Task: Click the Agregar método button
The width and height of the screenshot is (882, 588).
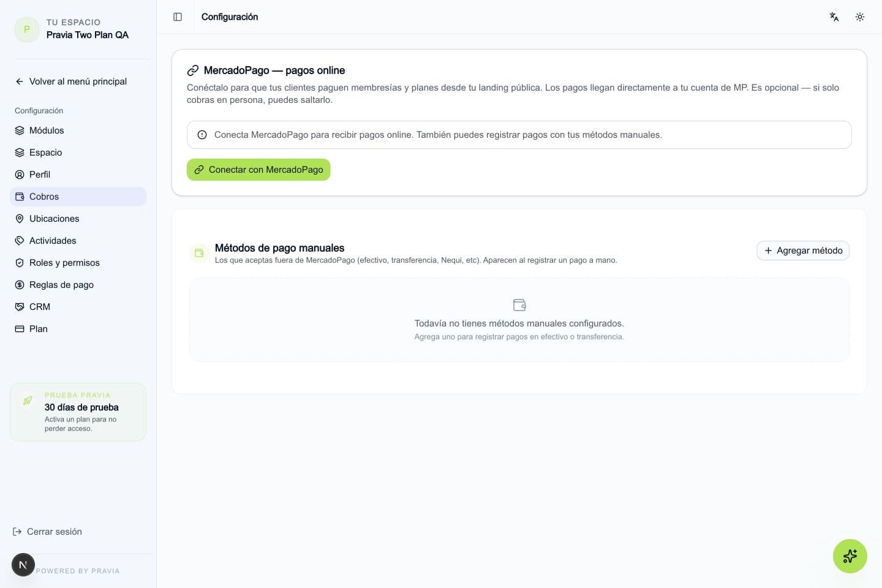Action: [x=803, y=251]
